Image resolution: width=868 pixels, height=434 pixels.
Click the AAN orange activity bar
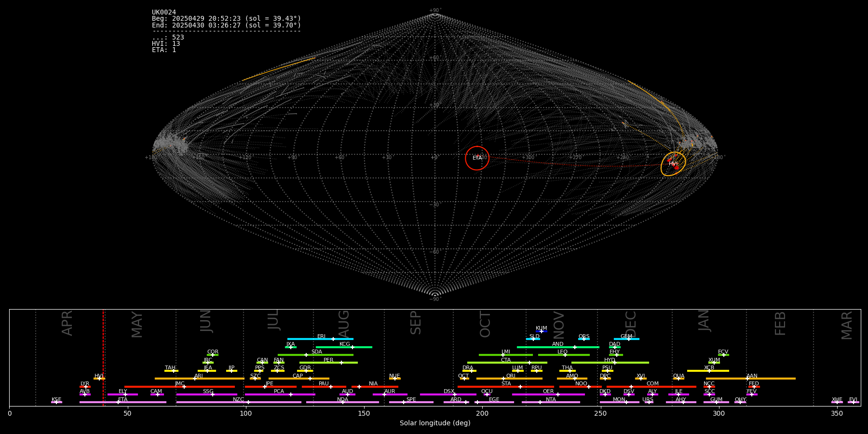(x=751, y=379)
